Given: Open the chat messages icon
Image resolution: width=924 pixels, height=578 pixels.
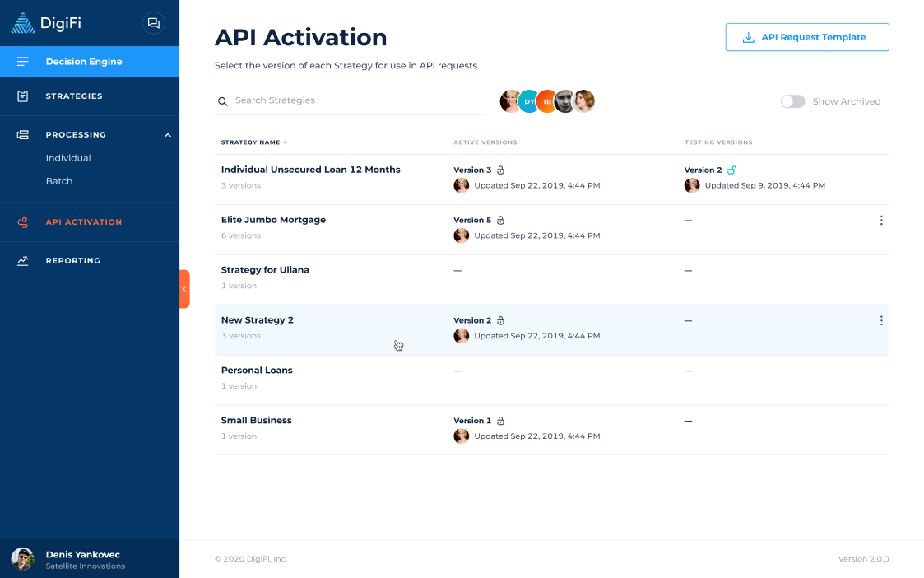Looking at the screenshot, I should 153,23.
